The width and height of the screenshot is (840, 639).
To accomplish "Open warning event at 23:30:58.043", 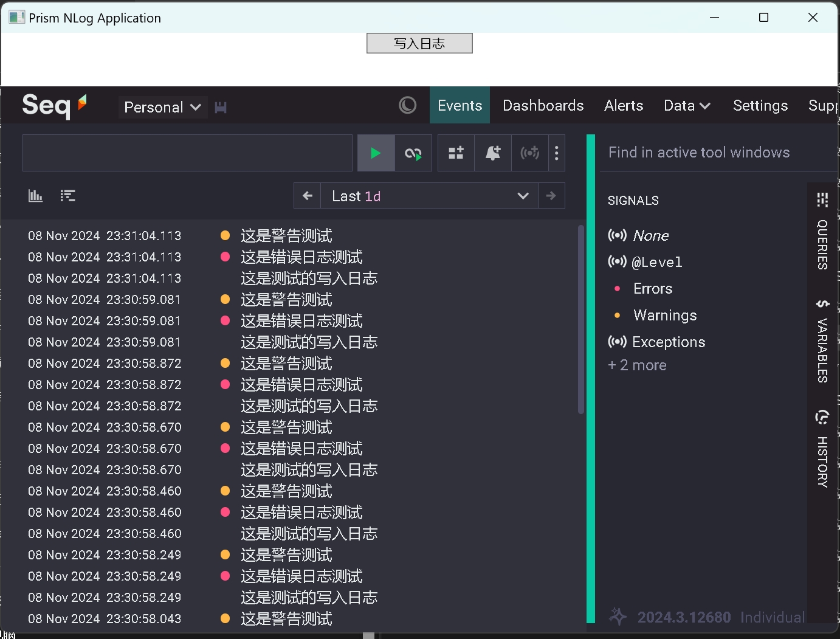I will point(287,618).
